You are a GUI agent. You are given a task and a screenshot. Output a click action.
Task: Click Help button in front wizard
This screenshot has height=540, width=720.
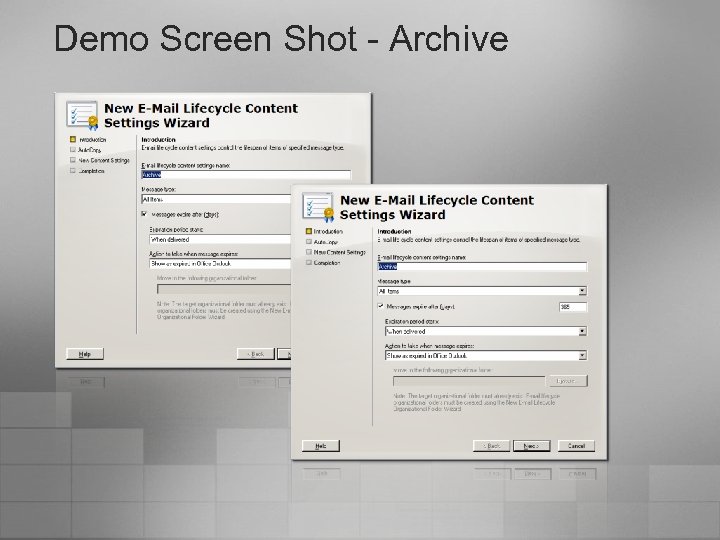tap(321, 446)
